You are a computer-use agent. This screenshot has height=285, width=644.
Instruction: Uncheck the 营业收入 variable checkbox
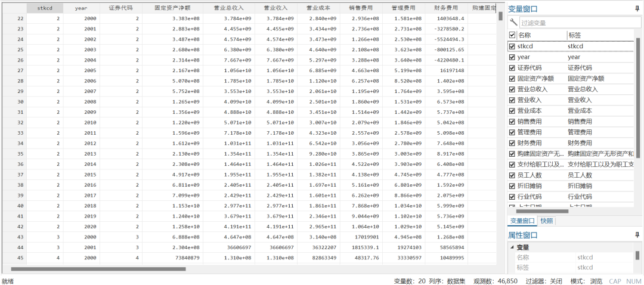(512, 100)
